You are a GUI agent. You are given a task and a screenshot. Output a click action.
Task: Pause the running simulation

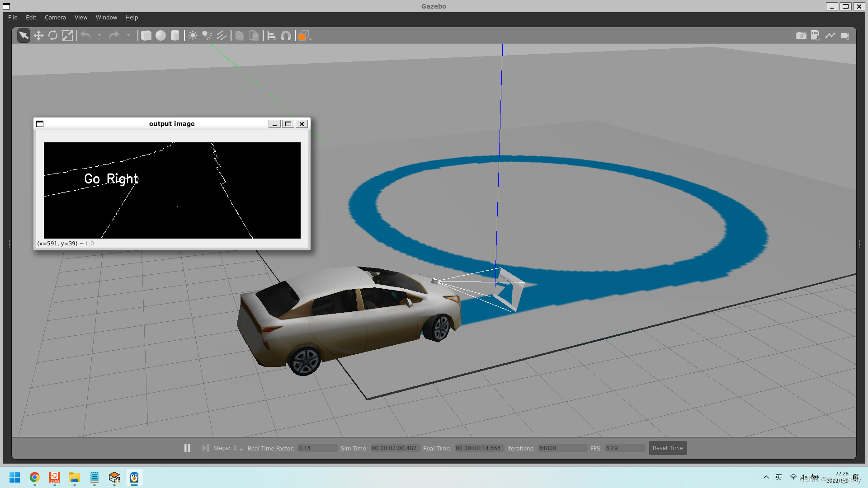[187, 448]
